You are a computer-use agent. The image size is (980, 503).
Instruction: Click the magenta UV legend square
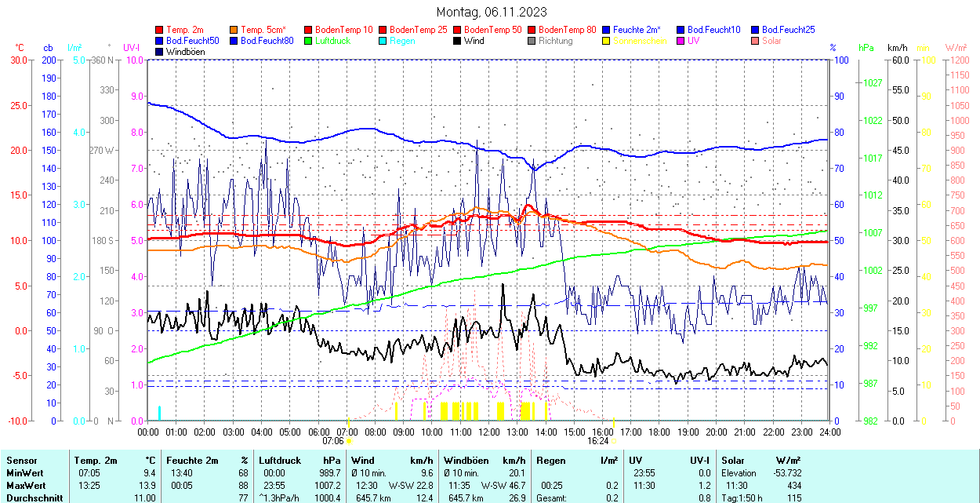(x=681, y=41)
